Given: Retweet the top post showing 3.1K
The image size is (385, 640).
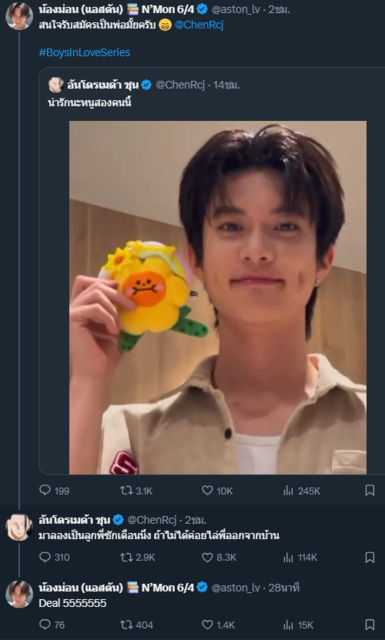Looking at the screenshot, I should 136,491.
